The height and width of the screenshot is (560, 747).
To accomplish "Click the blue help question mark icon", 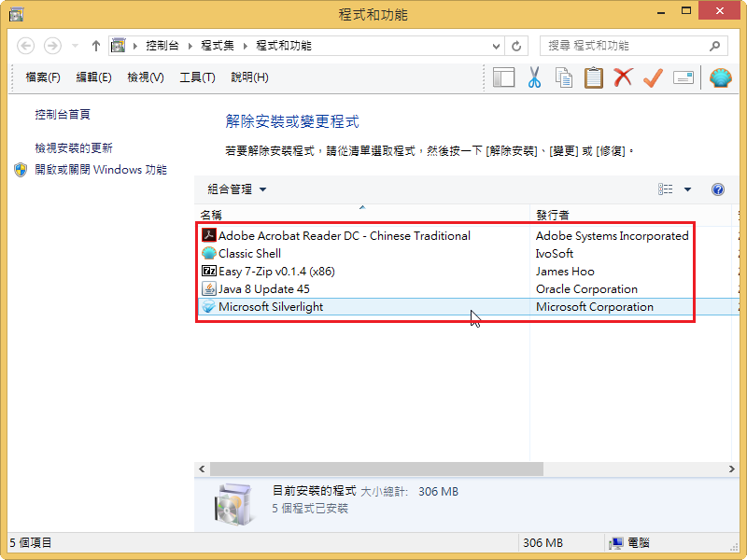I will point(718,189).
